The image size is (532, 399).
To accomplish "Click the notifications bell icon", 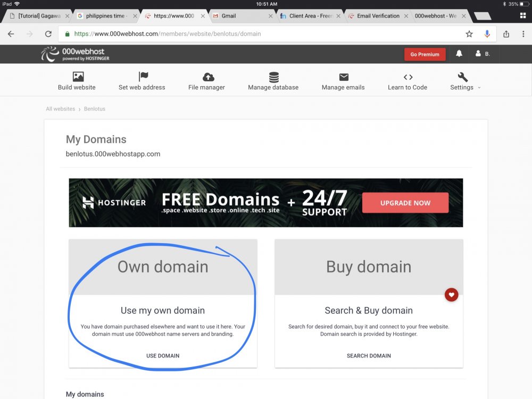I will (459, 54).
